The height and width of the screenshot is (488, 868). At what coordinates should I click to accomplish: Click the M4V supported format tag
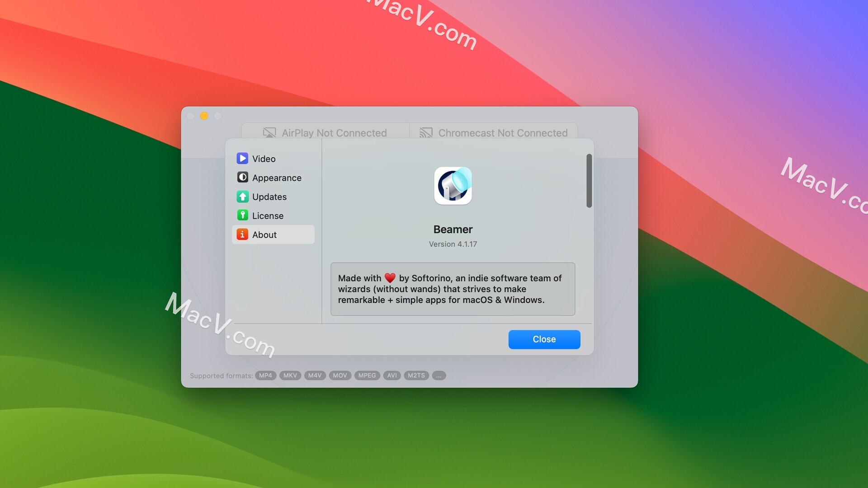point(315,375)
